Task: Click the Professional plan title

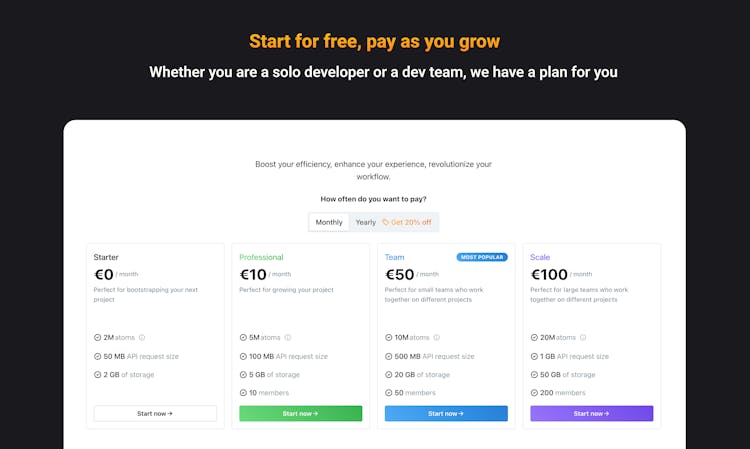Action: click(x=261, y=257)
